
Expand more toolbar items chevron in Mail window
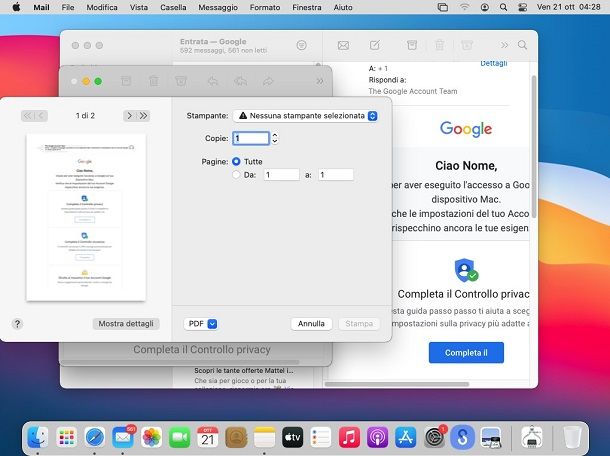click(x=504, y=45)
